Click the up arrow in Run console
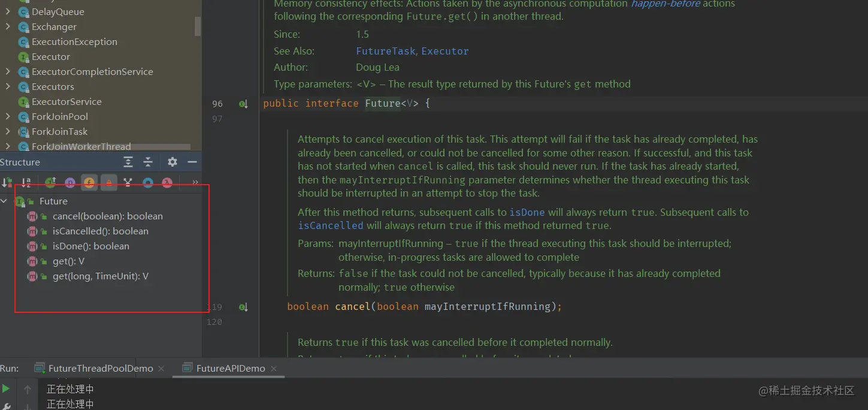The height and width of the screenshot is (410, 868). 28,390
